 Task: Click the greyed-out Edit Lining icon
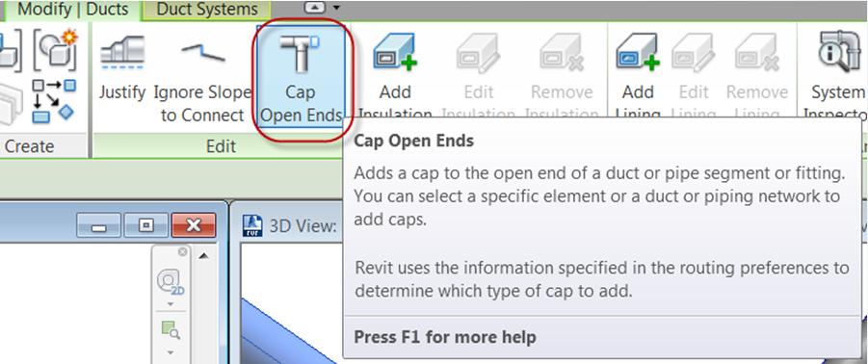pyautogui.click(x=693, y=55)
